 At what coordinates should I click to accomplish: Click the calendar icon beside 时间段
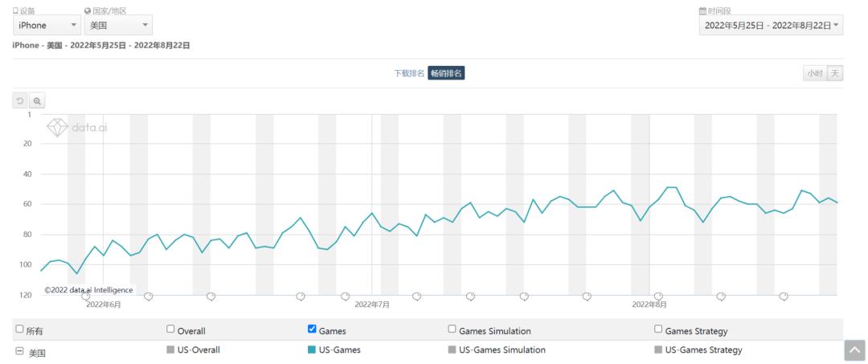click(x=702, y=10)
